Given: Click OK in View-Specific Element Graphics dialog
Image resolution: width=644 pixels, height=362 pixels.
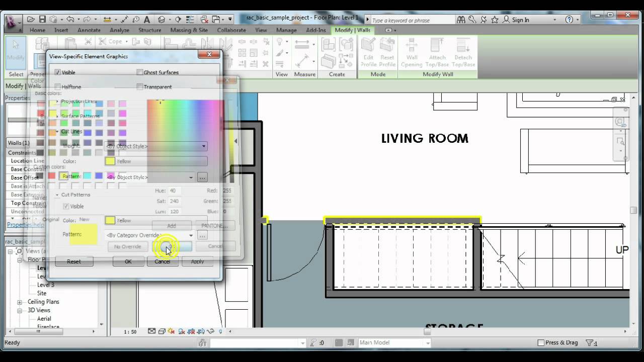Looking at the screenshot, I should pos(128,261).
